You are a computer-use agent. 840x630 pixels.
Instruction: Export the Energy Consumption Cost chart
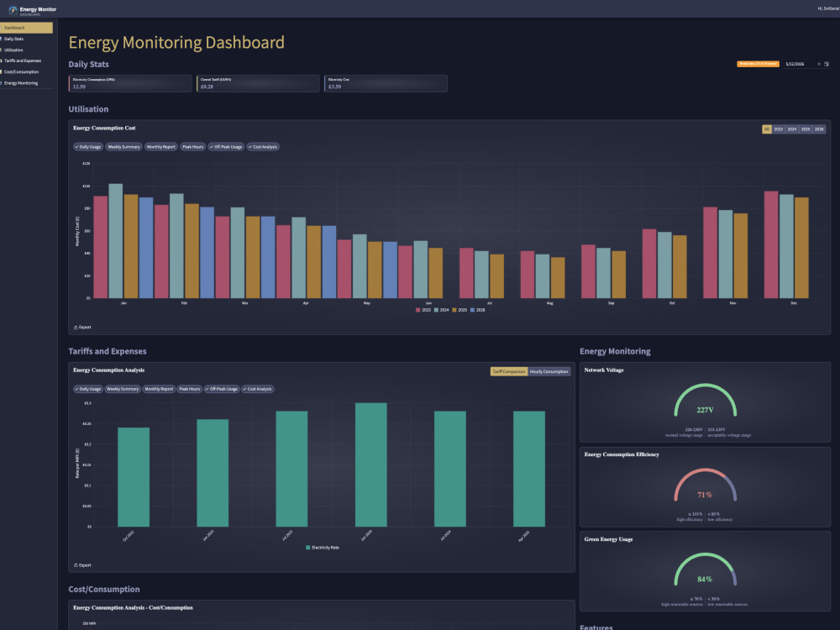click(x=82, y=328)
